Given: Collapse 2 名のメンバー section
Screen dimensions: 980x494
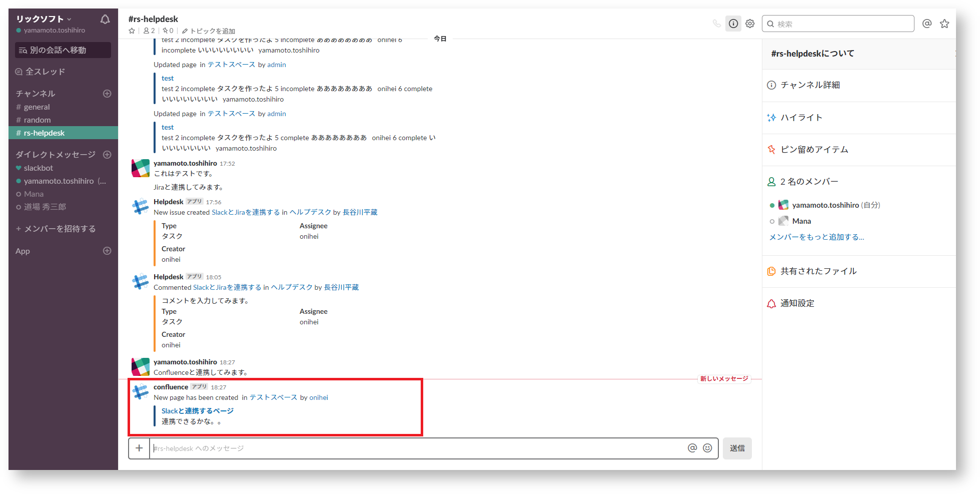Looking at the screenshot, I should (859, 182).
